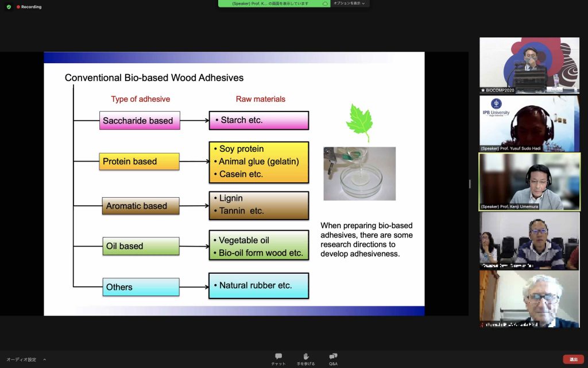Click the 'Oil based' box on the slide

pyautogui.click(x=141, y=246)
